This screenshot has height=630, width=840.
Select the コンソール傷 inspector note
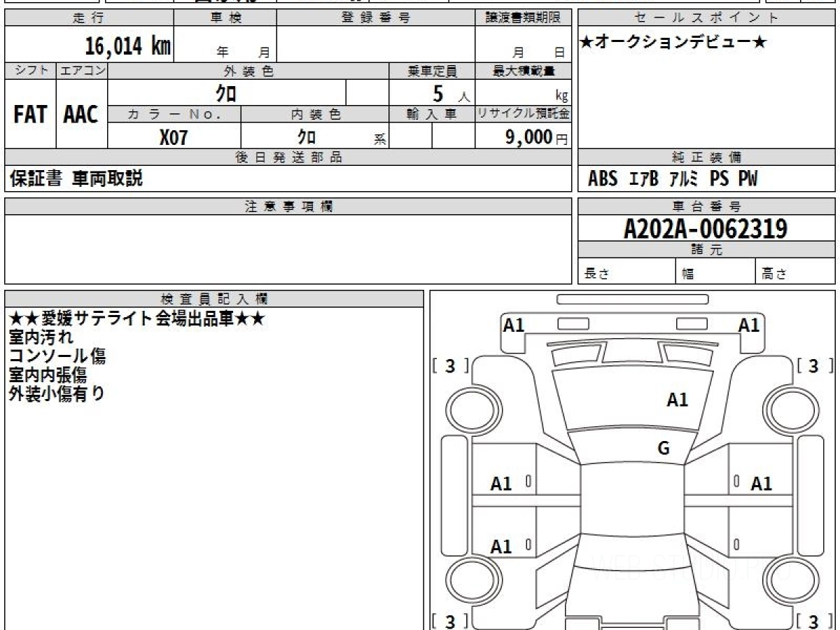tap(57, 356)
